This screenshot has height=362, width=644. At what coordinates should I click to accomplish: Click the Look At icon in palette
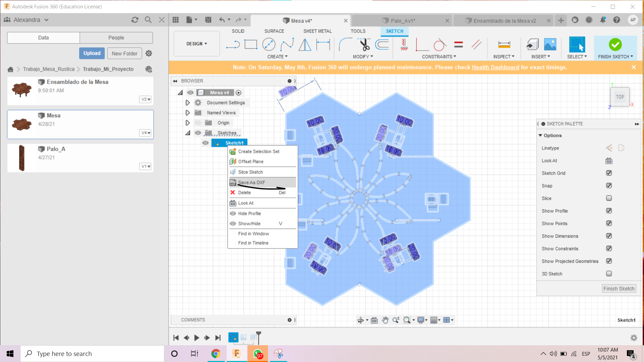[609, 161]
